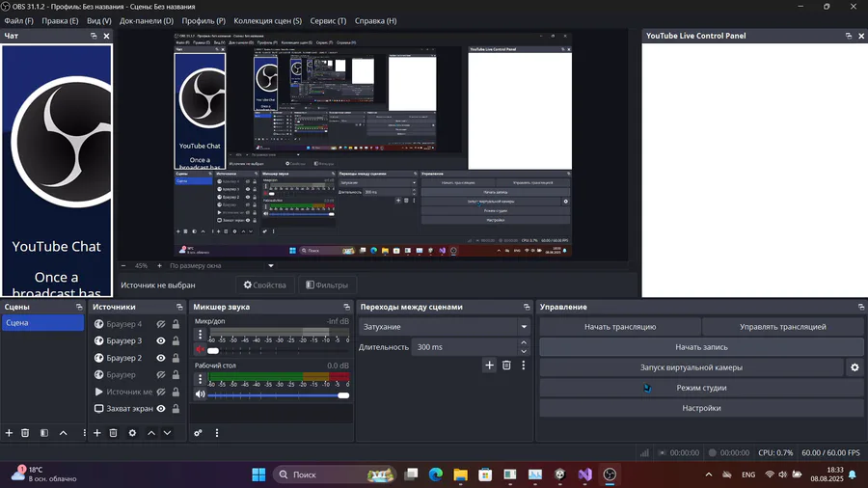Undock the Микшер звука panel
Image resolution: width=868 pixels, height=488 pixels.
[346, 307]
